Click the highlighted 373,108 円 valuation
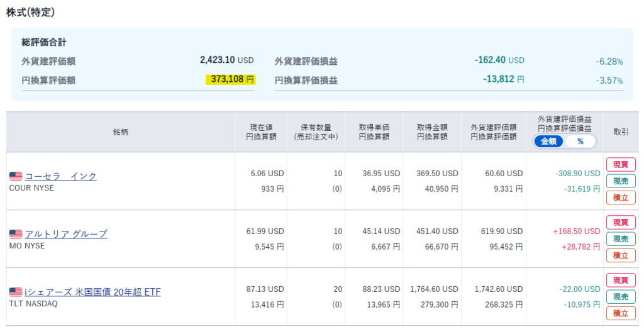This screenshot has height=329, width=644. 230,80
